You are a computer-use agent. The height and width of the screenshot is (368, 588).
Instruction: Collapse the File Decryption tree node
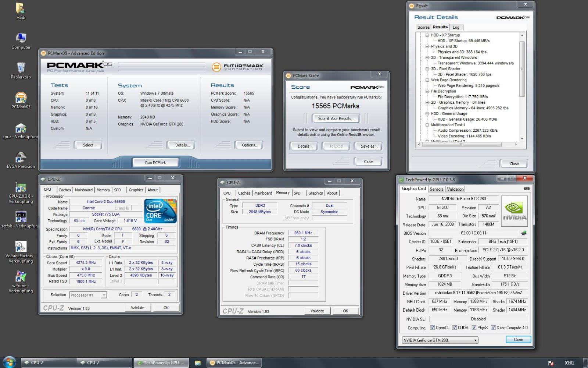click(x=427, y=91)
